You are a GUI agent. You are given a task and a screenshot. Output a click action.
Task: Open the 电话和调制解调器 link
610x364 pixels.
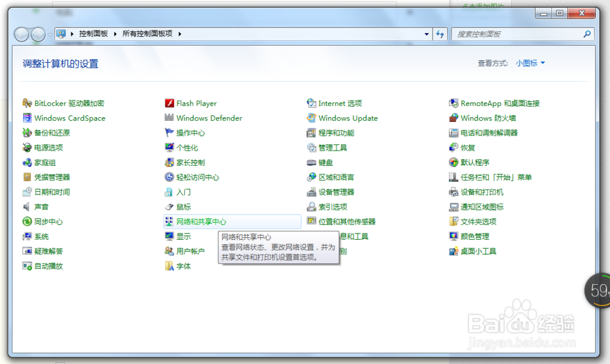489,133
